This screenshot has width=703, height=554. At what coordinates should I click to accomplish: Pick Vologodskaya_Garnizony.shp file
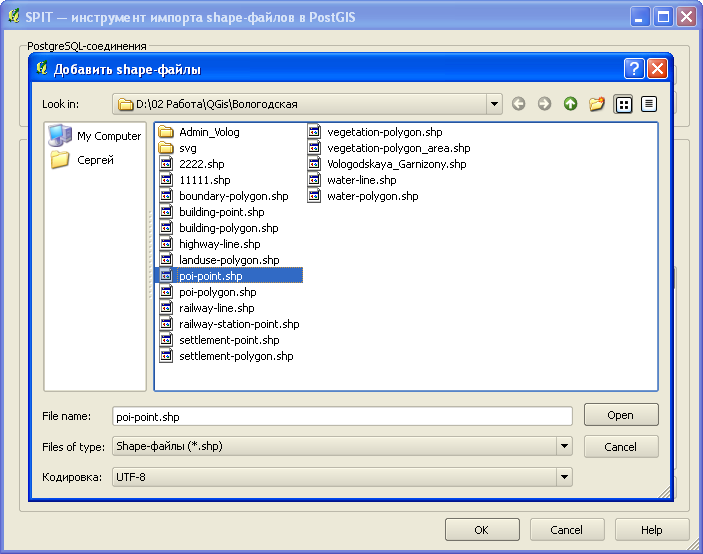[396, 164]
